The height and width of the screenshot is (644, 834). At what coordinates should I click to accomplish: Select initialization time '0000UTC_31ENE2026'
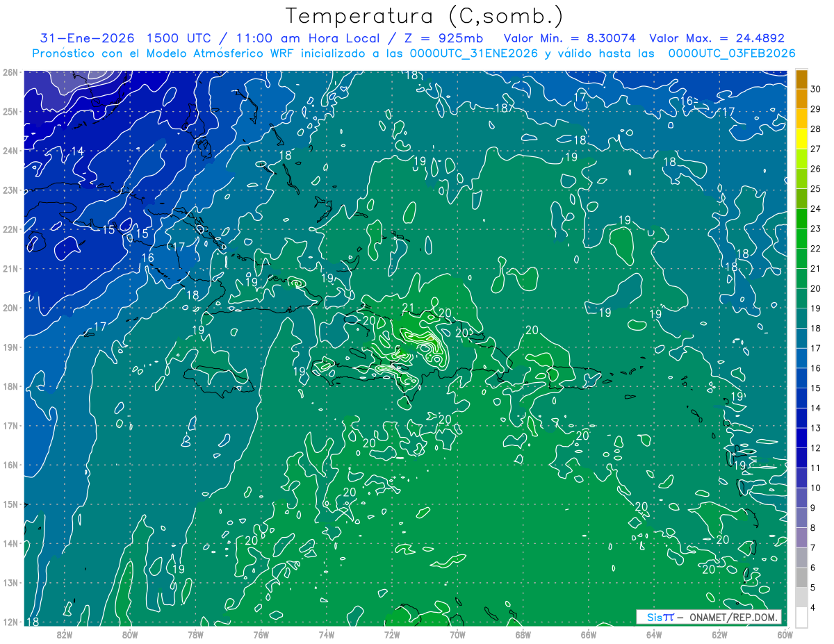click(474, 53)
